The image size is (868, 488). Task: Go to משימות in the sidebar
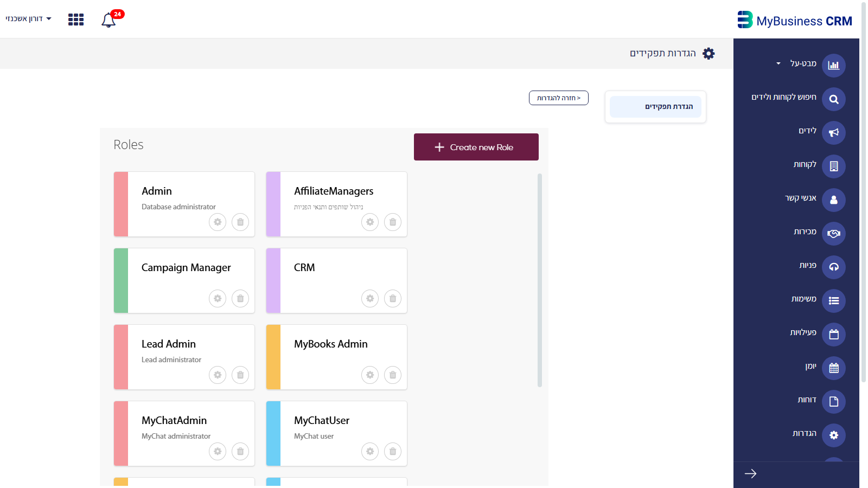tap(818, 300)
